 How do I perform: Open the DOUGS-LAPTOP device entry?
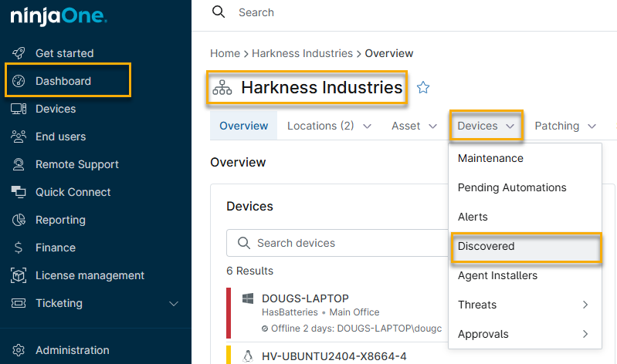tap(305, 298)
